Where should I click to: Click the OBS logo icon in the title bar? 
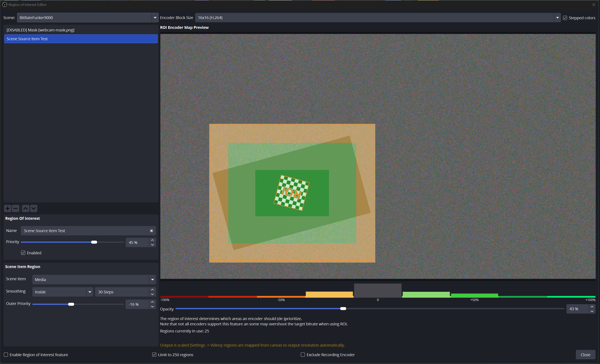[4, 5]
